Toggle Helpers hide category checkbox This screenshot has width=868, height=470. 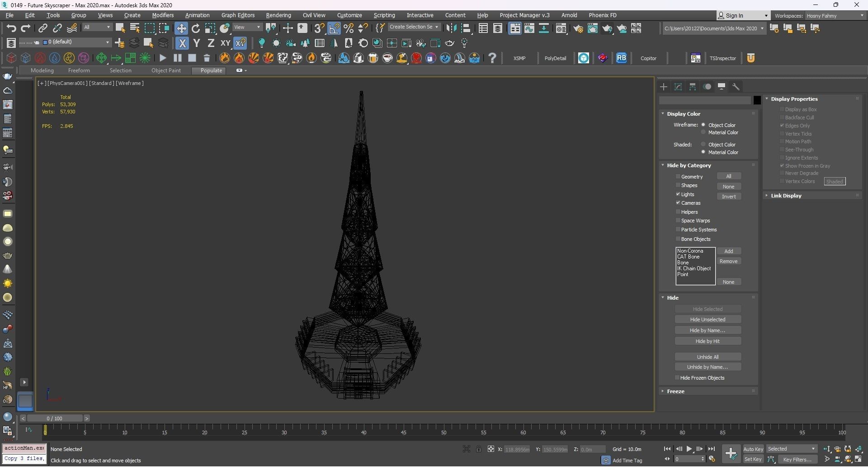tap(678, 211)
